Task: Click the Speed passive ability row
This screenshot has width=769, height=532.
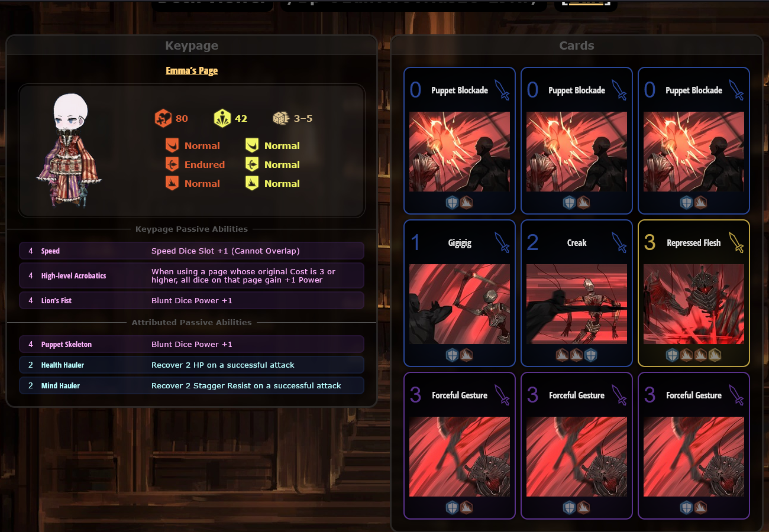Action: click(192, 251)
